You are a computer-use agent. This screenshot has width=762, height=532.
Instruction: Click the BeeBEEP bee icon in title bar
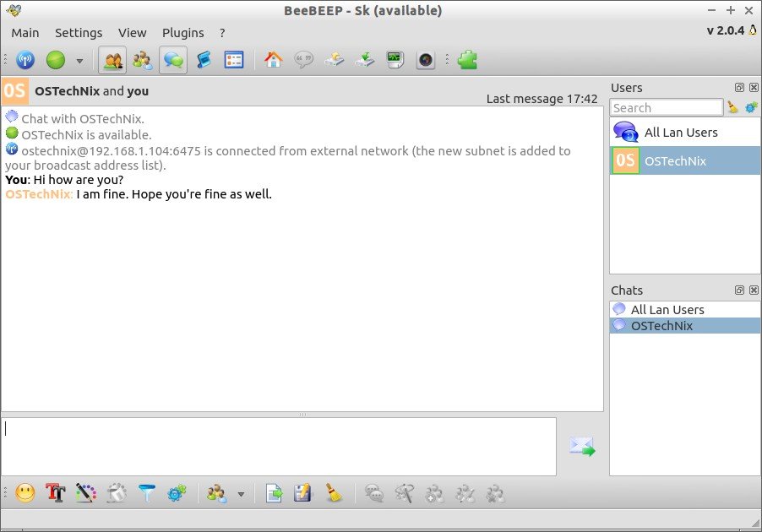click(14, 10)
